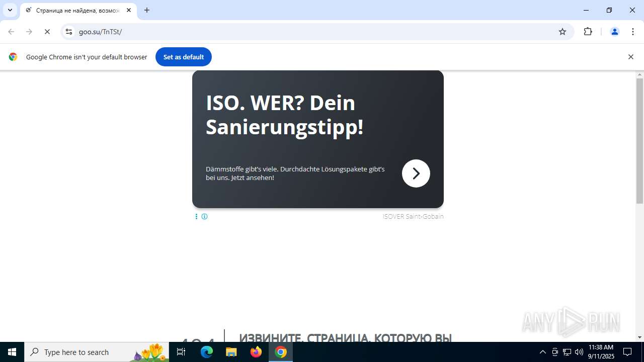644x362 pixels.
Task: Click the ИЗВИНИТЕ, СТРАНИЦА heading
Action: pos(346,337)
